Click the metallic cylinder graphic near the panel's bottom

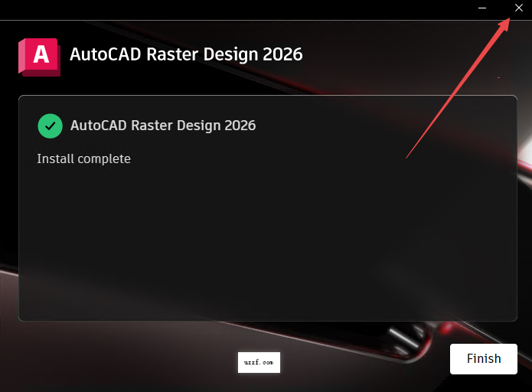(402, 338)
